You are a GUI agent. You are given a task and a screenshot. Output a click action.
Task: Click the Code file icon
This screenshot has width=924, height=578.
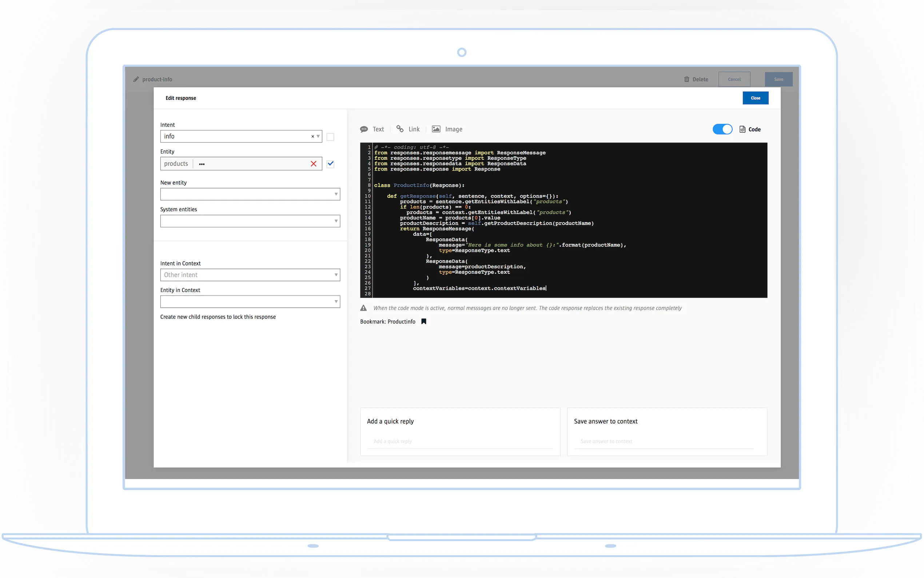point(742,129)
